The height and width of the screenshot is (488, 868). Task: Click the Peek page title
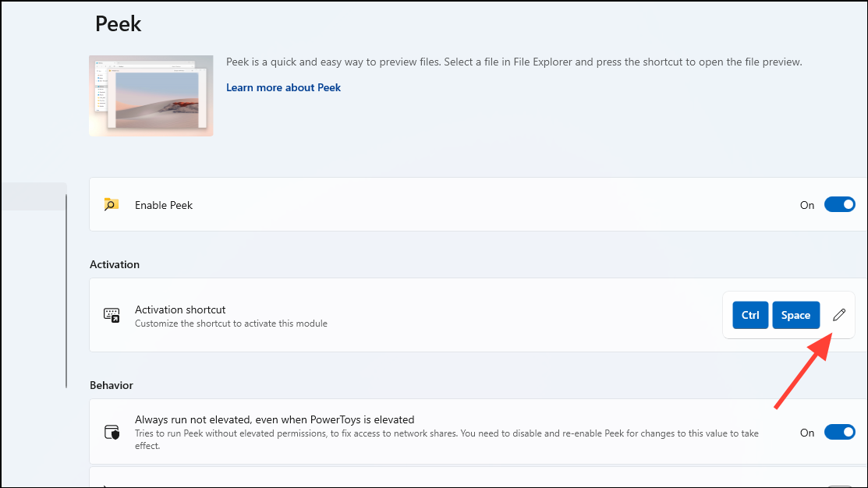[118, 24]
